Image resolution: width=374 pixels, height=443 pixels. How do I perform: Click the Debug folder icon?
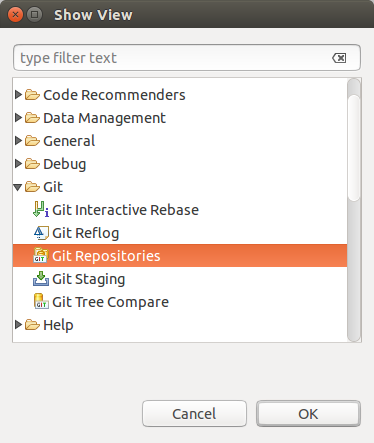pos(32,164)
